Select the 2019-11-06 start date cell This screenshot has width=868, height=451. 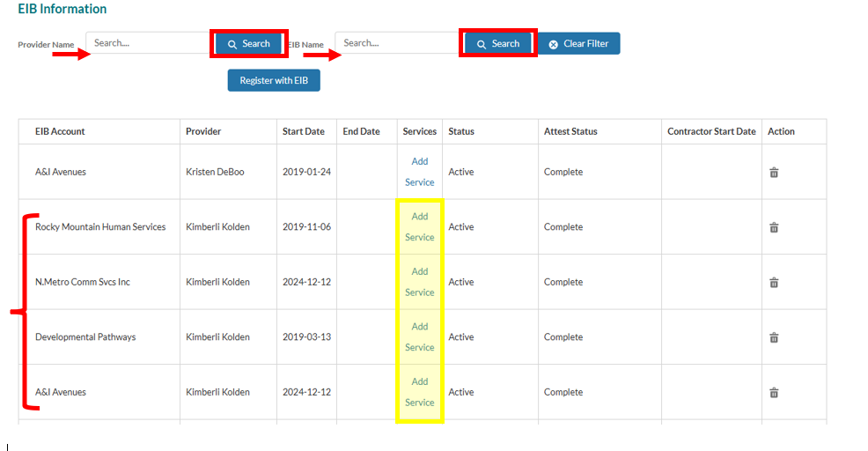306,226
